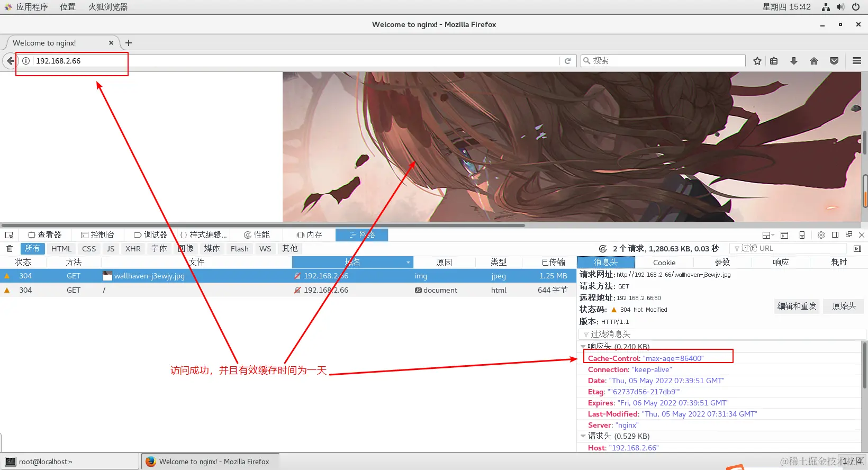Open the 响应 details tab
The height and width of the screenshot is (470, 868).
(x=781, y=263)
